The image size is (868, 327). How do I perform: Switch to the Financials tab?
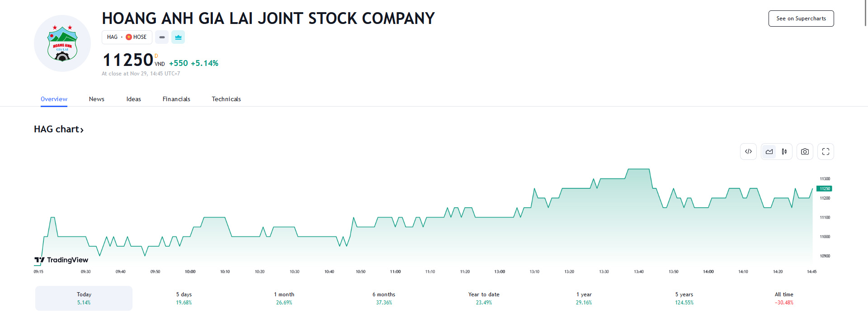coord(176,99)
